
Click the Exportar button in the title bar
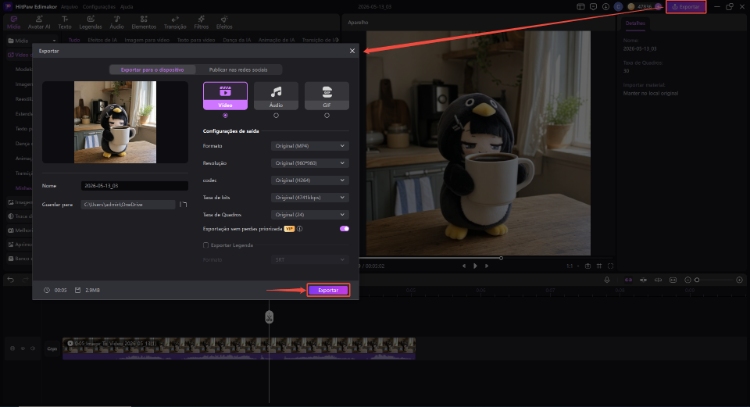(x=686, y=7)
